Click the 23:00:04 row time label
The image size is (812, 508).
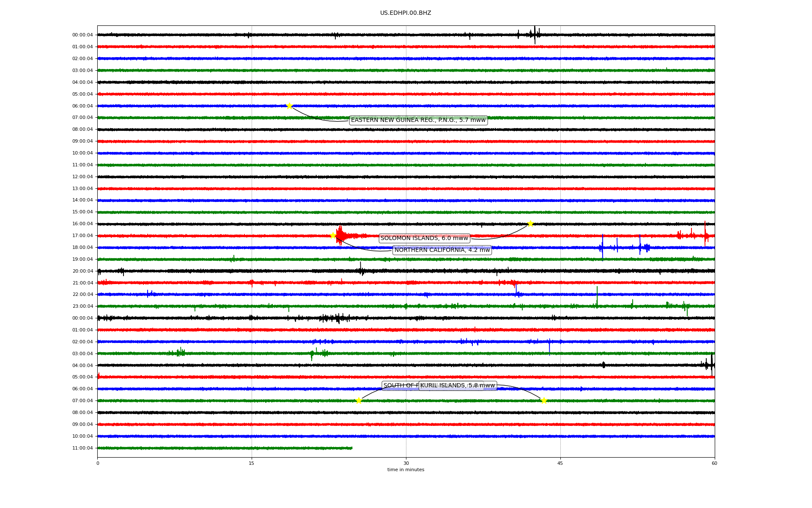point(82,306)
